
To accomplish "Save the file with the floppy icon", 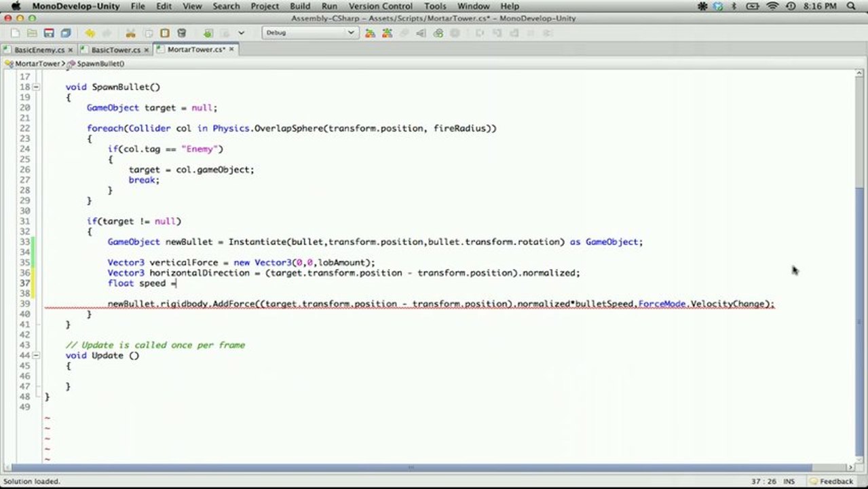I will [x=49, y=33].
